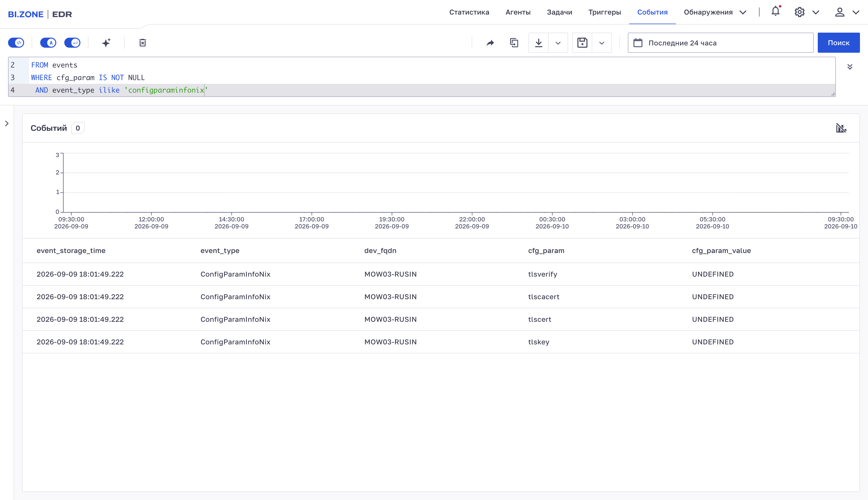Hide the chart via crossed chart icon
The width and height of the screenshot is (868, 500).
tap(841, 128)
